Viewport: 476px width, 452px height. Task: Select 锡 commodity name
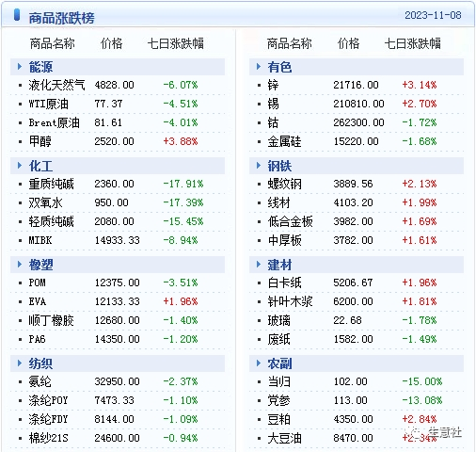pyautogui.click(x=273, y=104)
